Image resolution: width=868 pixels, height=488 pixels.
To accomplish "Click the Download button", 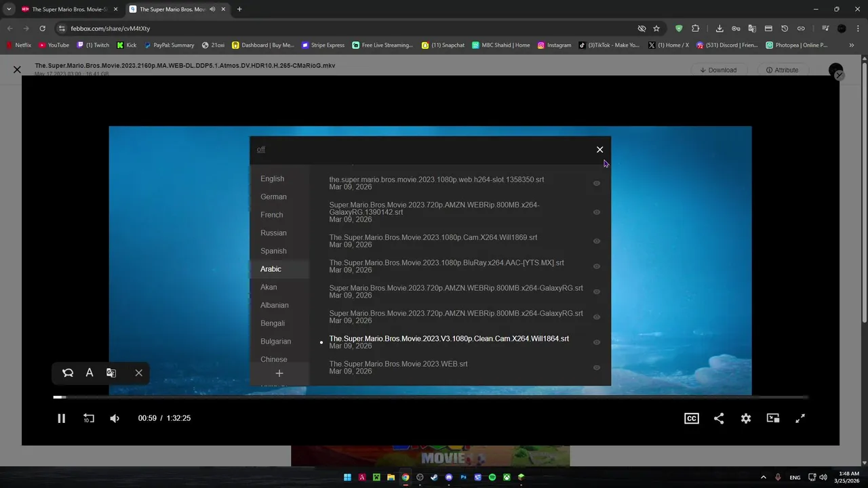I will point(718,70).
